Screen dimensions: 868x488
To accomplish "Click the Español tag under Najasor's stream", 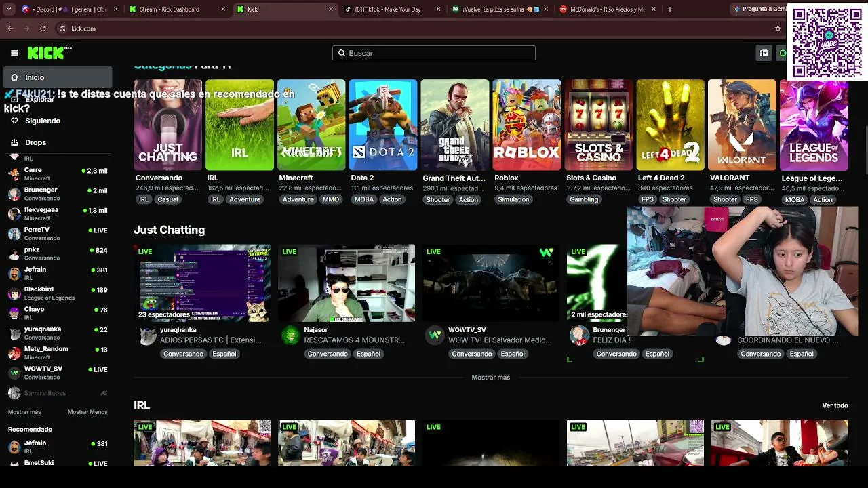I will pos(369,354).
